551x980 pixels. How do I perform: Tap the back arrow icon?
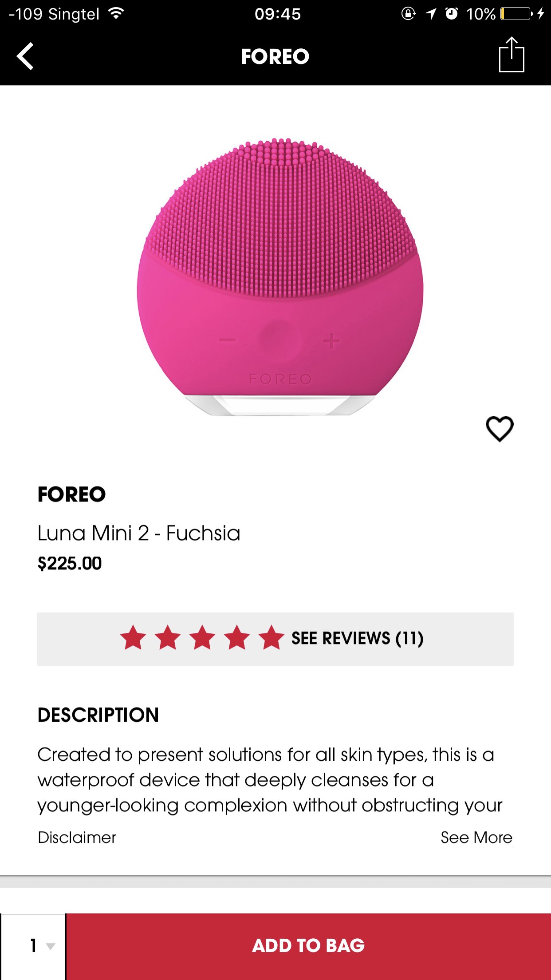tap(25, 56)
